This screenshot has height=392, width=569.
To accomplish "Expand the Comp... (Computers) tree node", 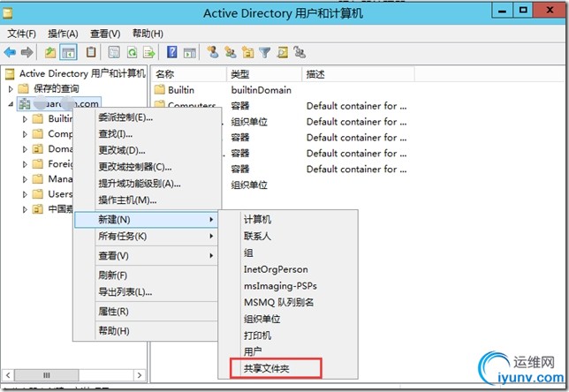I will 25,134.
